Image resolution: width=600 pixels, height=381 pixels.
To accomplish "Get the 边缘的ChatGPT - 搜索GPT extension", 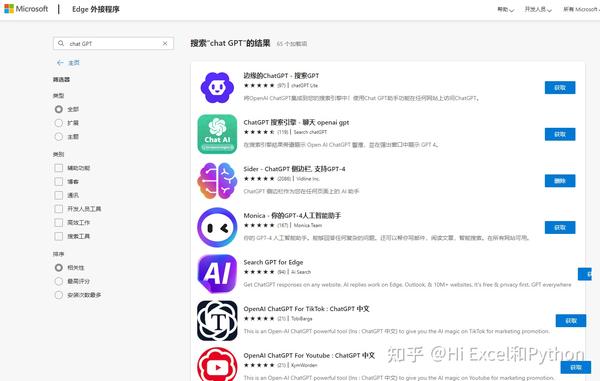I will point(560,88).
